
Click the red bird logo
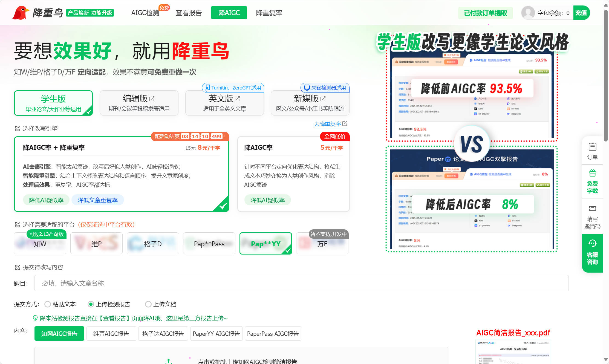click(21, 13)
